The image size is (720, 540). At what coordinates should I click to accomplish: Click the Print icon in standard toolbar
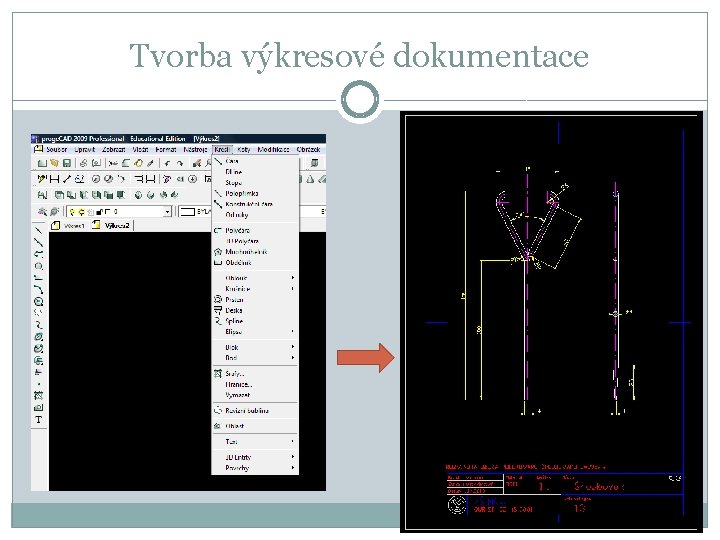point(84,163)
